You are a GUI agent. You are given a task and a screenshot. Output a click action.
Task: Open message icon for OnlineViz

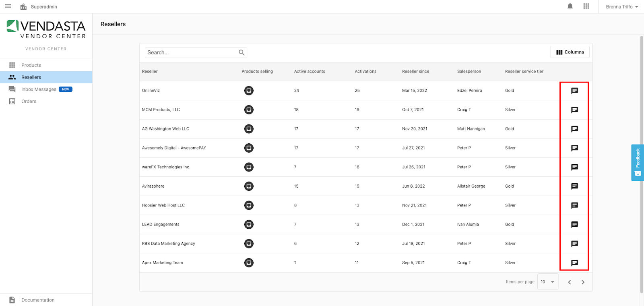tap(574, 91)
